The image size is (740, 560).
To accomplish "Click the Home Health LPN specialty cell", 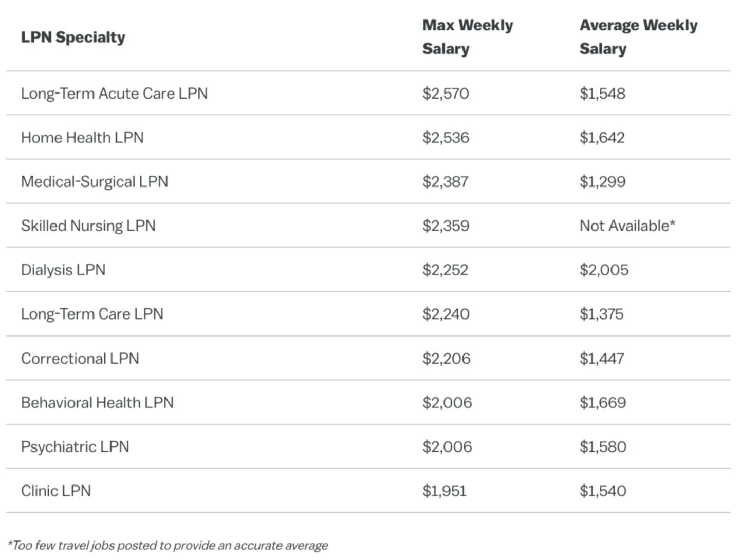I will (82, 138).
